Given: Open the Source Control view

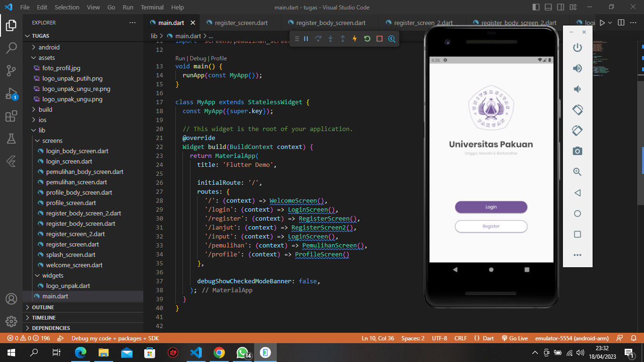Looking at the screenshot, I should tap(11, 70).
